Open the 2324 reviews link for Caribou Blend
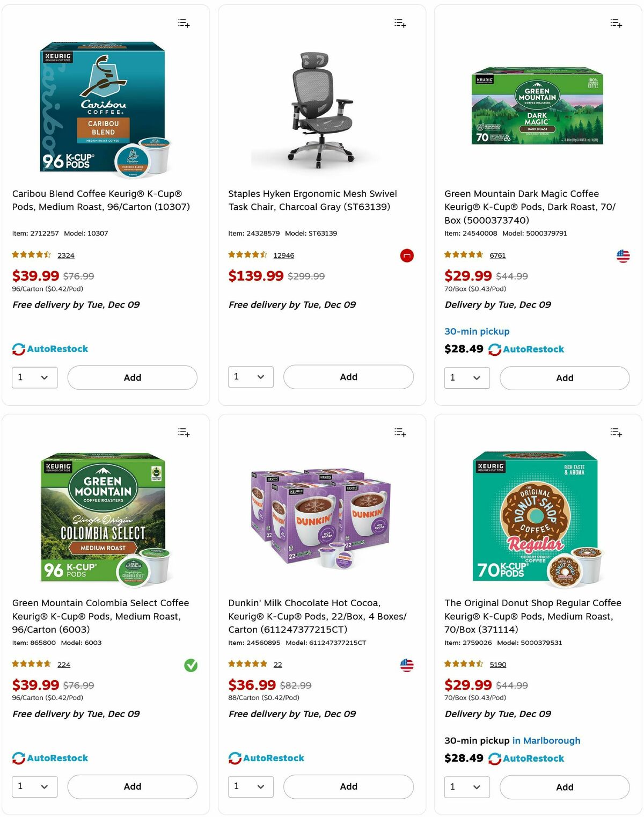The width and height of the screenshot is (644, 817). (x=65, y=255)
